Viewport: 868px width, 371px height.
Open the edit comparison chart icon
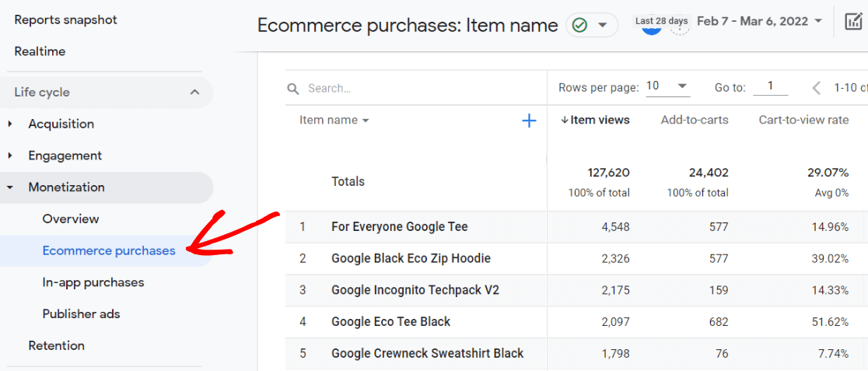pos(853,22)
